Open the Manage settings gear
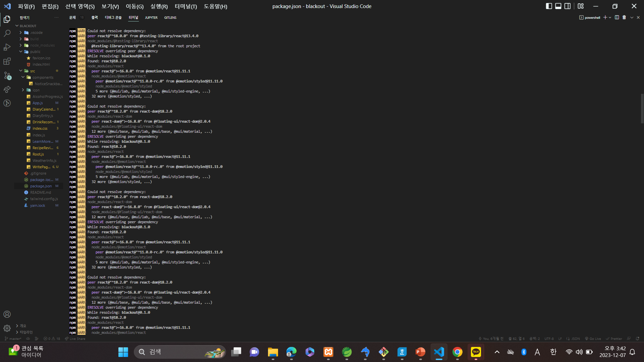644x362 pixels. pos(7,328)
